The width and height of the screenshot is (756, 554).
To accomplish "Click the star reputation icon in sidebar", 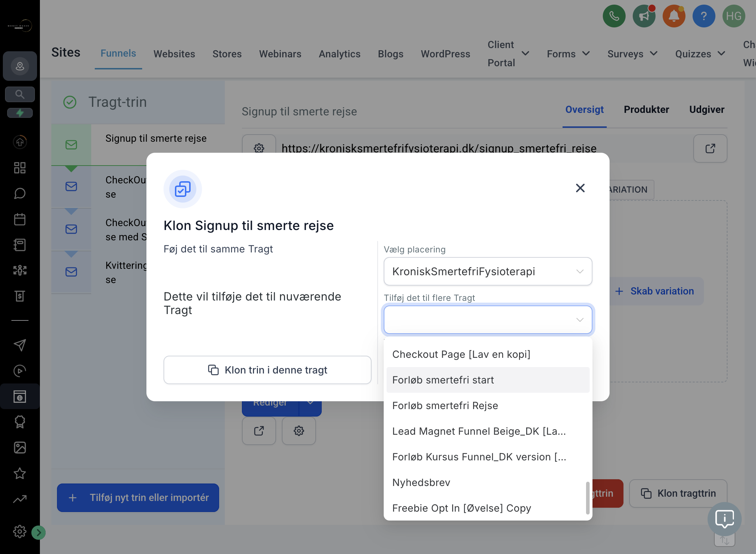I will [20, 473].
